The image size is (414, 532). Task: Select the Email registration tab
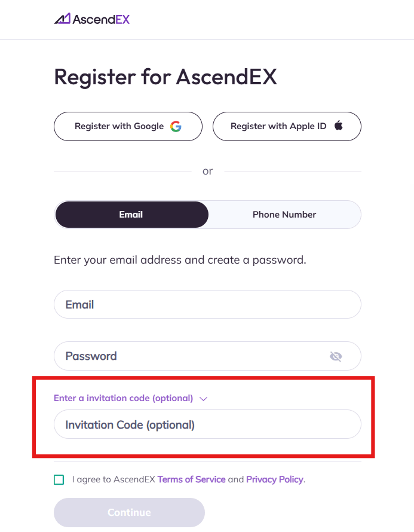click(x=131, y=215)
